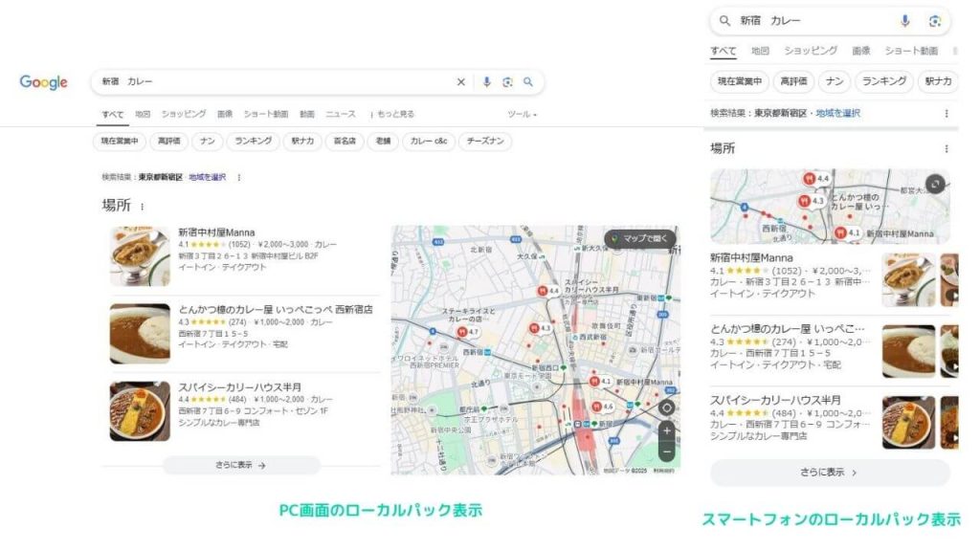Open the 画像 tab on PC

224,115
